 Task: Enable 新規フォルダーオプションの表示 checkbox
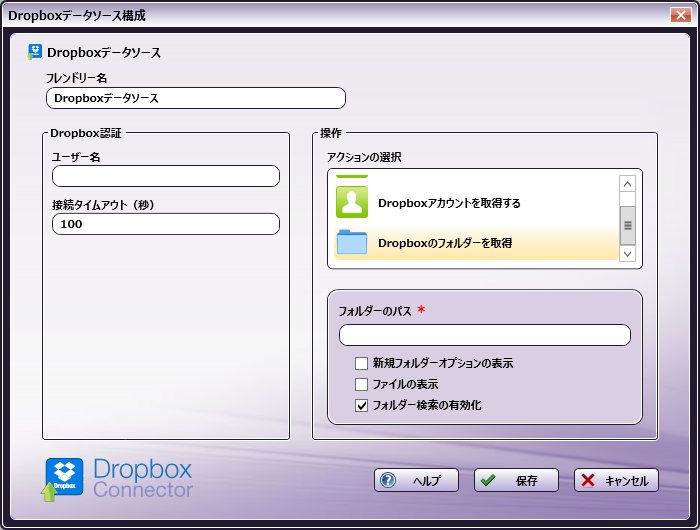tap(361, 363)
